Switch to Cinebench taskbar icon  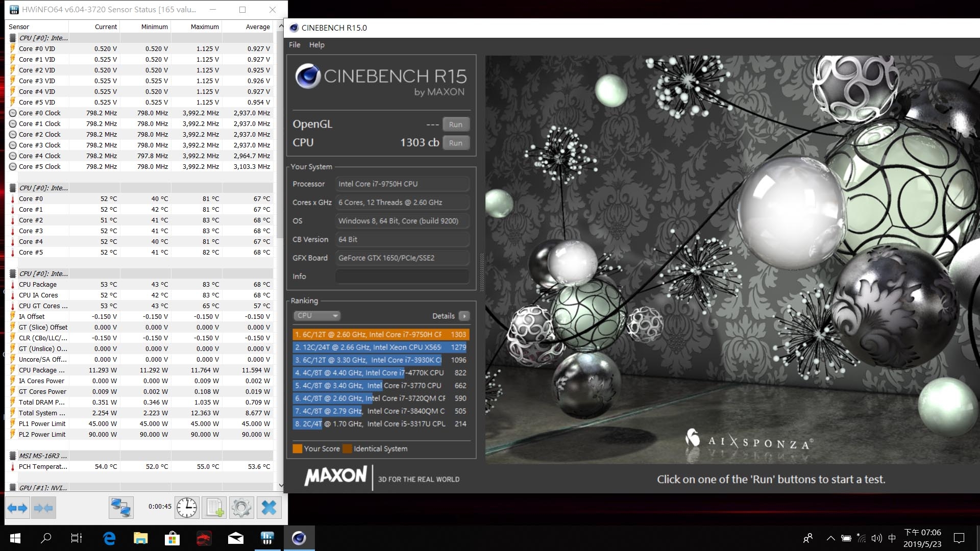(299, 538)
